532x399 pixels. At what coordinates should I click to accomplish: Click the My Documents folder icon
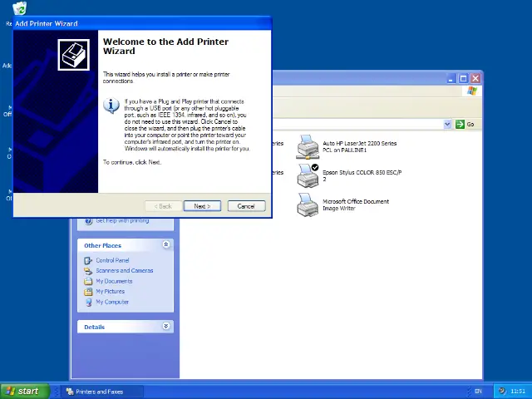point(88,281)
